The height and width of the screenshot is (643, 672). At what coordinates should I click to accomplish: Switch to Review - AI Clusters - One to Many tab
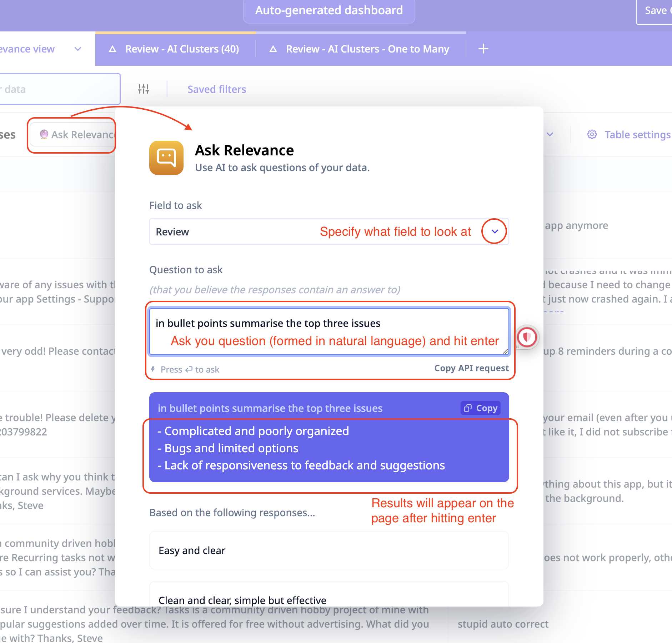point(361,49)
